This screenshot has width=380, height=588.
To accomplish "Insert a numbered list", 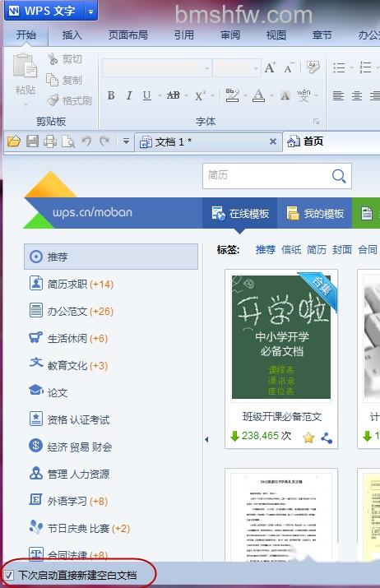I will point(365,67).
